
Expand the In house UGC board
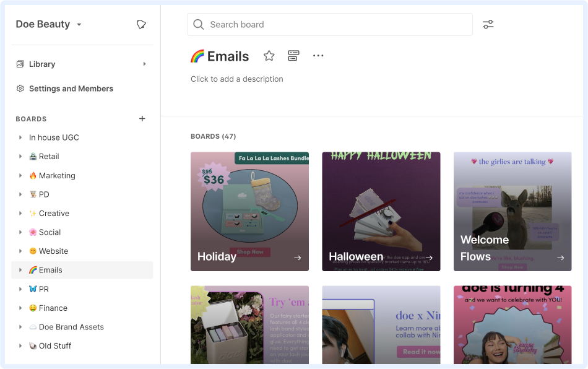tap(20, 137)
